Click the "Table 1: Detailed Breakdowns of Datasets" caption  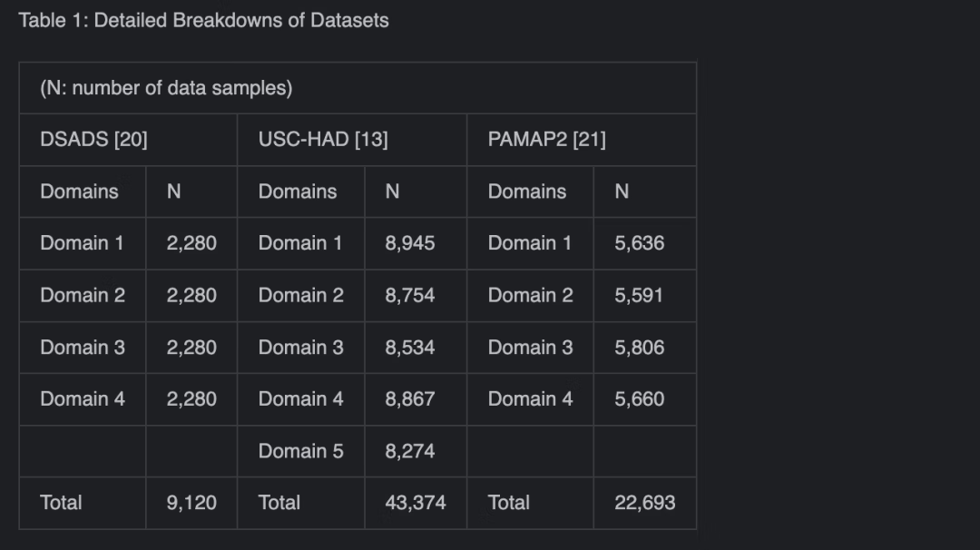(203, 21)
